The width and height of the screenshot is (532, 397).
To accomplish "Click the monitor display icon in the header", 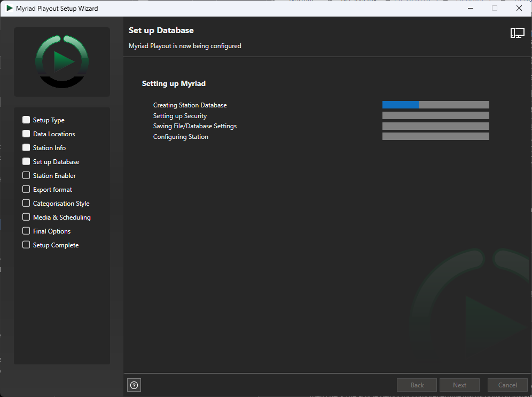I will [x=518, y=33].
